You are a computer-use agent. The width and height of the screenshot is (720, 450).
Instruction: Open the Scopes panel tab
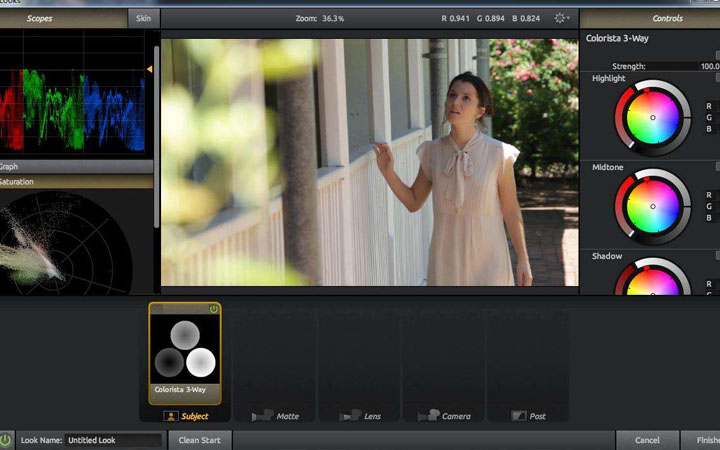(40, 18)
